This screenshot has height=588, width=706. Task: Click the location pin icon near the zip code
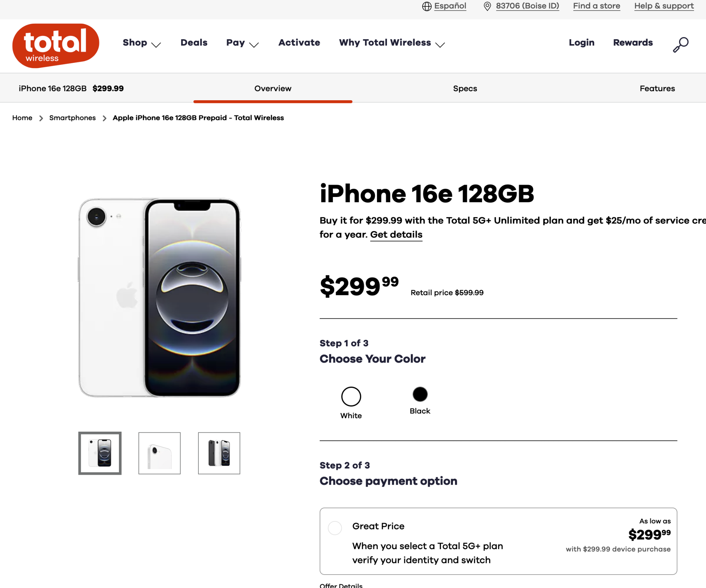(487, 6)
